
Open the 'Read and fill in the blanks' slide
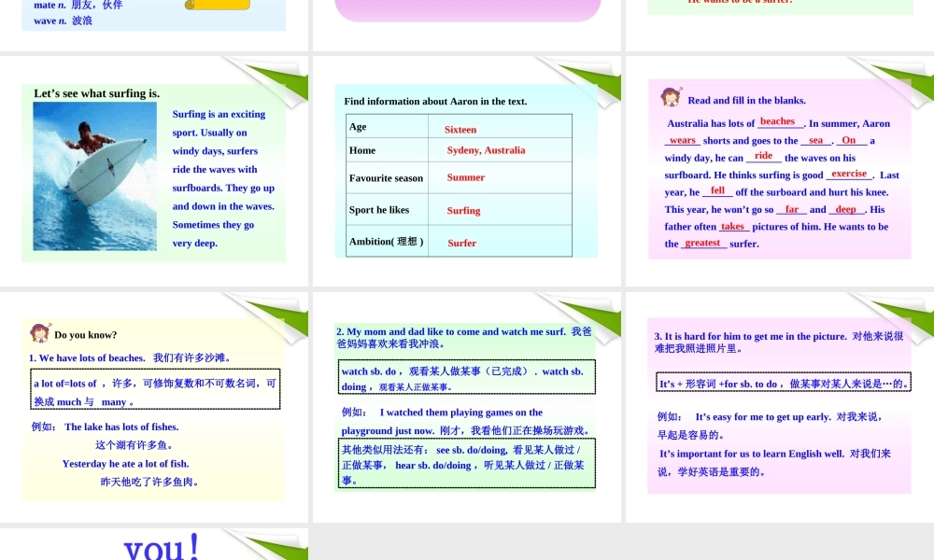780,172
